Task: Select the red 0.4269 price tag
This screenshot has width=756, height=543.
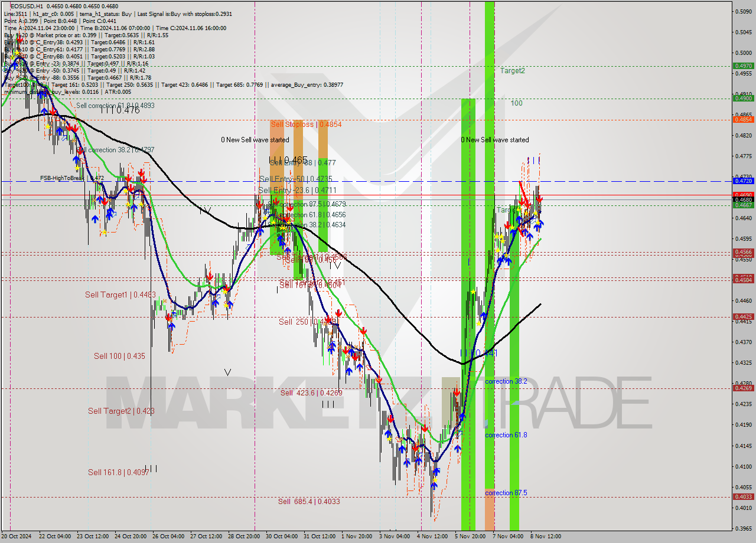Action: (743, 388)
